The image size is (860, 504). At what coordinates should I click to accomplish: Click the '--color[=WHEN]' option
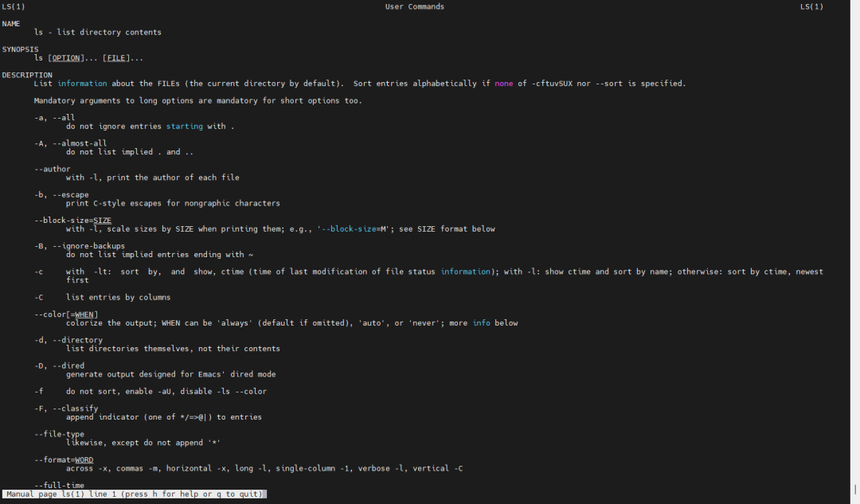tap(66, 315)
